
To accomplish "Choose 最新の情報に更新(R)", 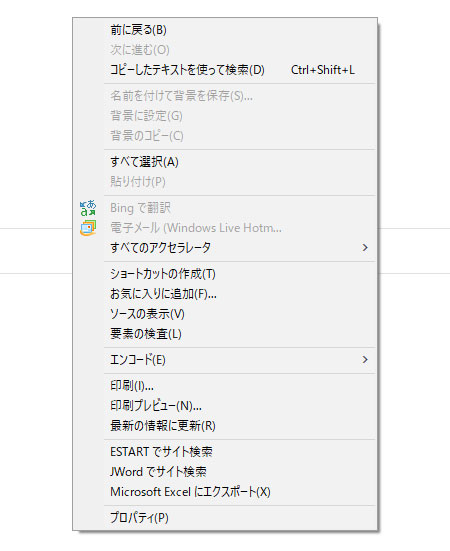I will tap(225, 426).
